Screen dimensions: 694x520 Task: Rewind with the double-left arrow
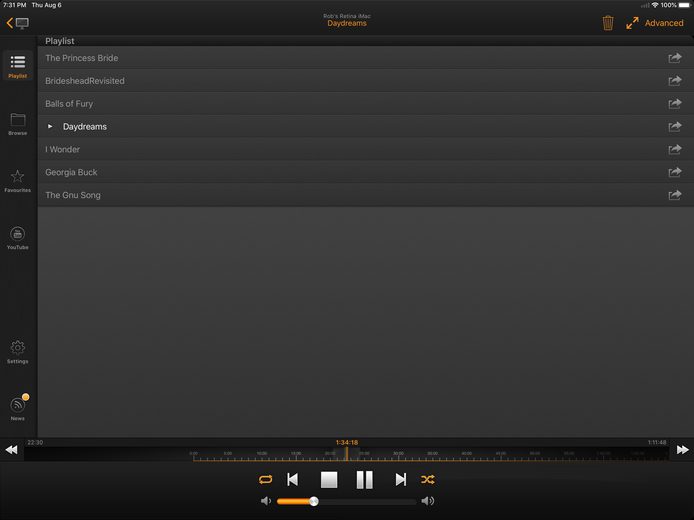(12, 450)
